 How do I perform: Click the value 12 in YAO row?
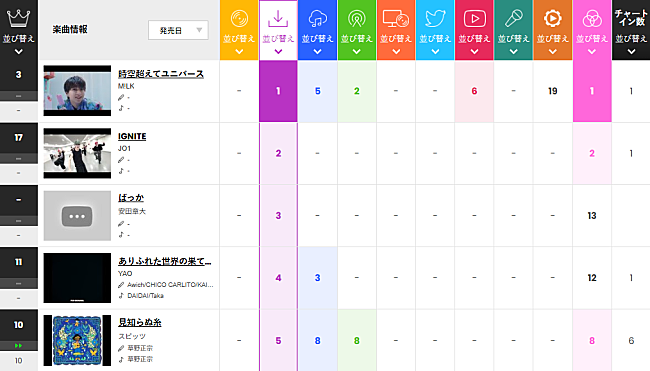tap(592, 278)
